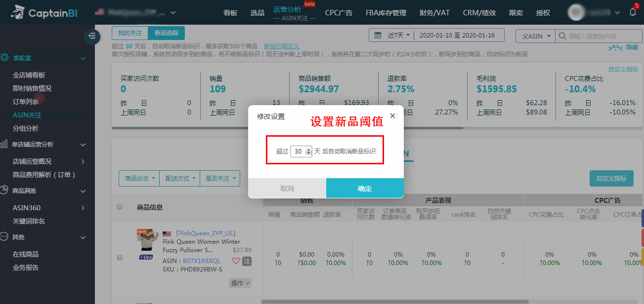Click the days number input field
The width and height of the screenshot is (644, 304).
click(299, 152)
